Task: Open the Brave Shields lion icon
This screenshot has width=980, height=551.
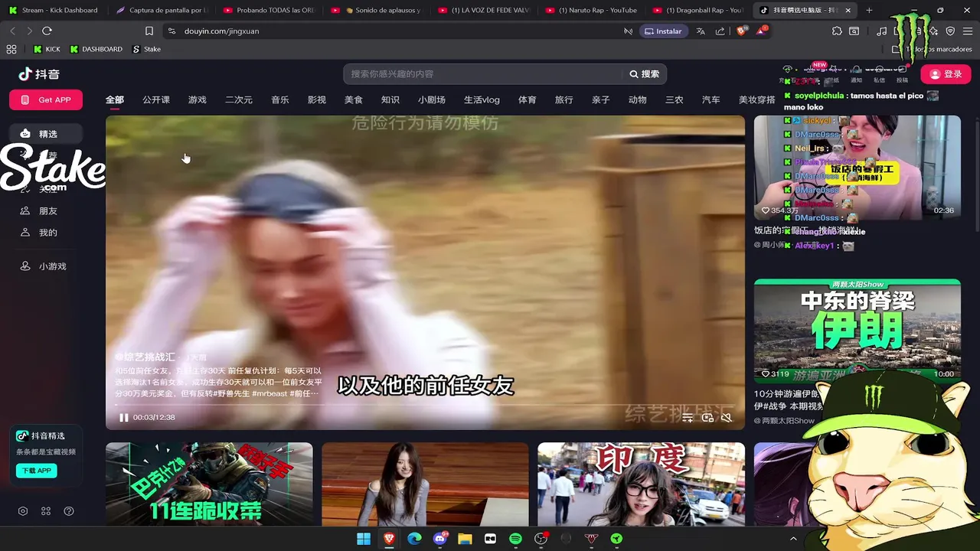Action: [x=740, y=31]
